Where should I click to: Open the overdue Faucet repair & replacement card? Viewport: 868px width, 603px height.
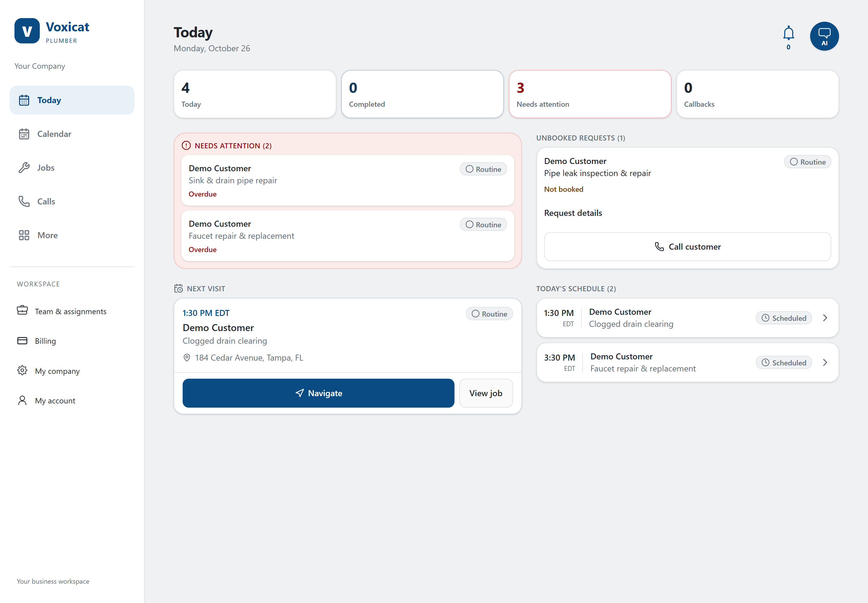[348, 236]
